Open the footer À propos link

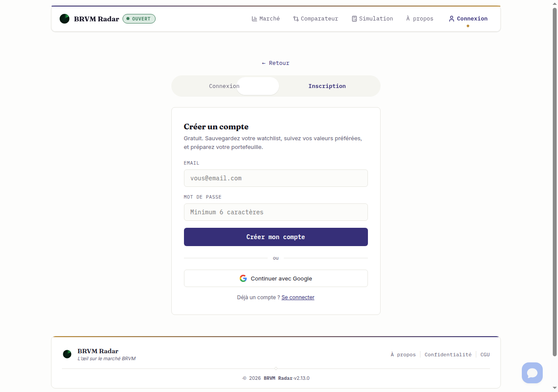pos(403,355)
